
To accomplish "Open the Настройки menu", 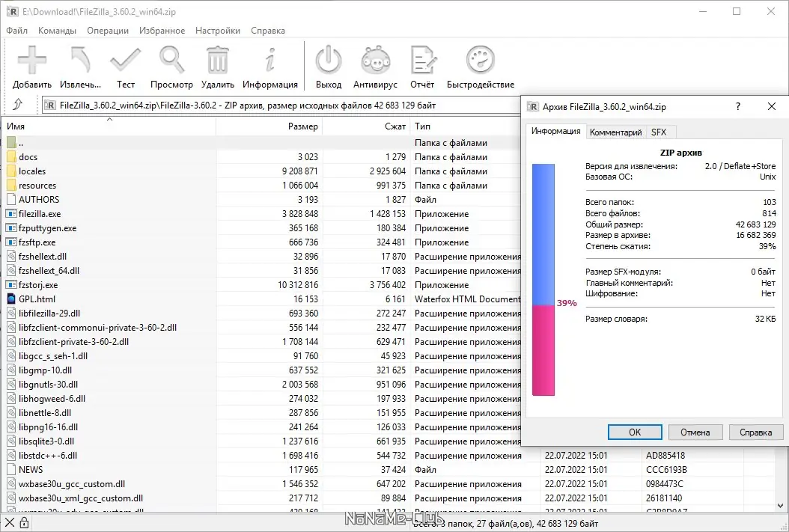I will pos(218,31).
